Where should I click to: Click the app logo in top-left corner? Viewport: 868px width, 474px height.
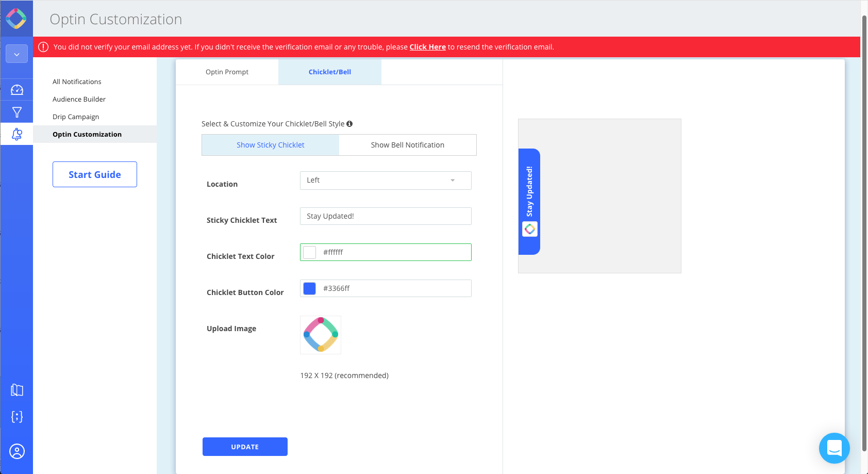tap(16, 19)
